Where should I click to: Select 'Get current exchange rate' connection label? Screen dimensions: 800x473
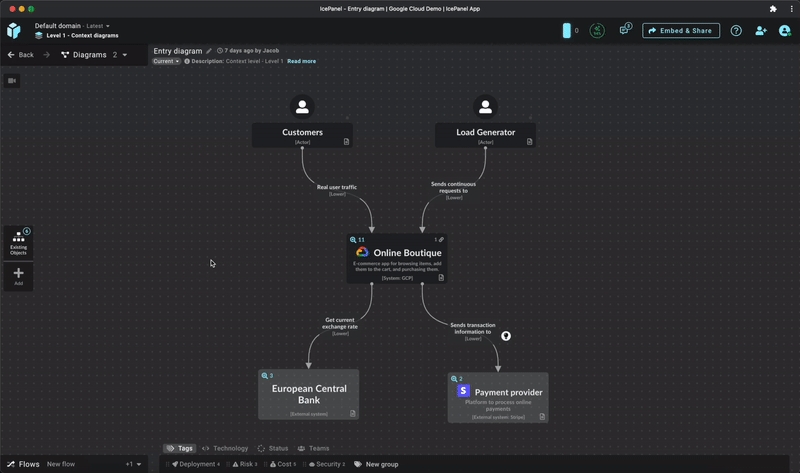340,323
